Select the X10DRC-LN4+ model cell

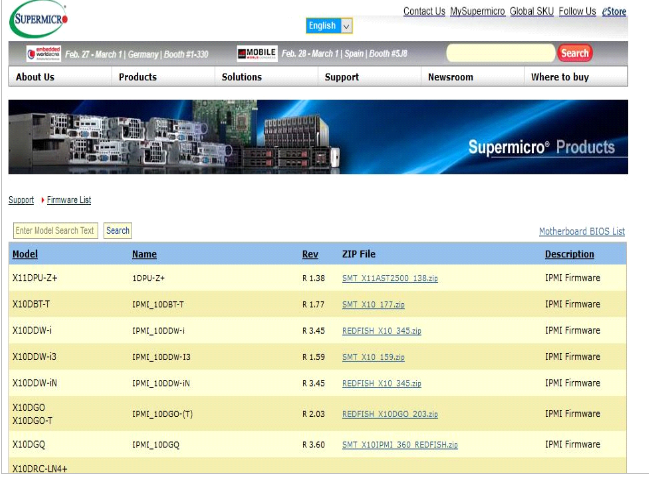40,469
